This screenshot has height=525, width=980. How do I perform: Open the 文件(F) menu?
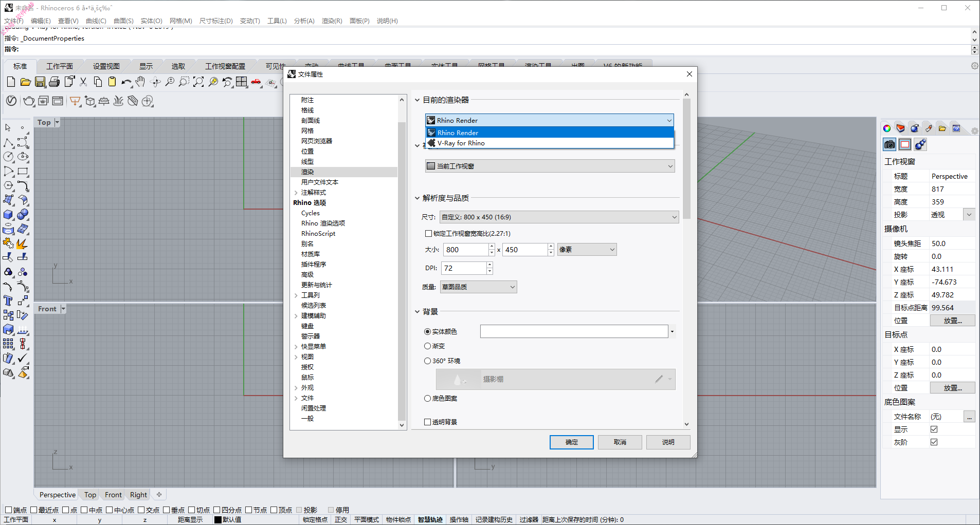point(14,21)
